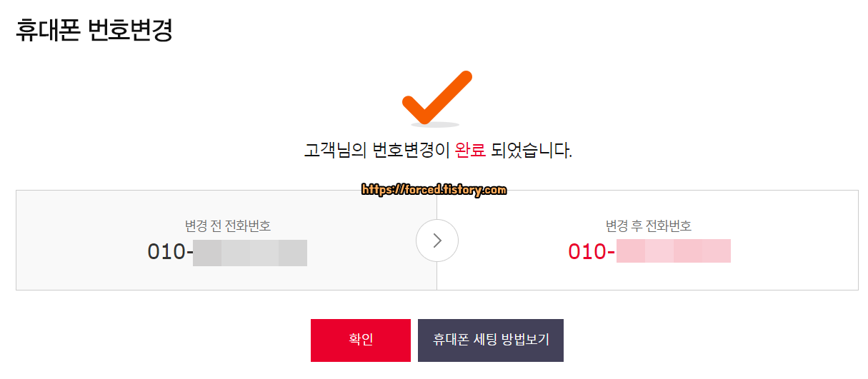The width and height of the screenshot is (868, 379).
Task: Click the red 확인 button
Action: coord(361,340)
